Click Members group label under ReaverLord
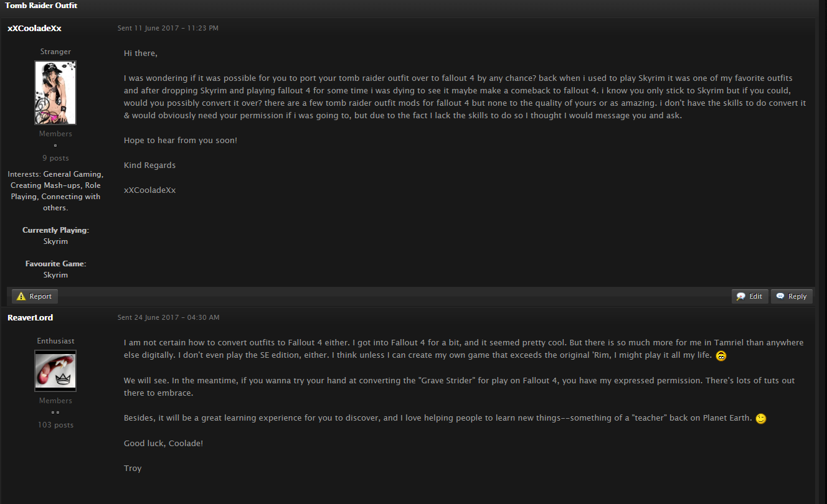 (55, 401)
